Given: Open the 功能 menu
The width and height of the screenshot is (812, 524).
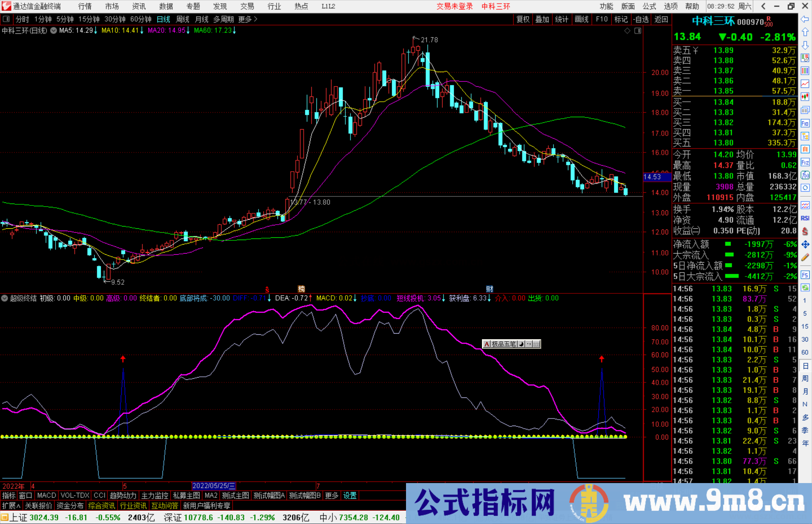Looking at the screenshot, I should 606,6.
